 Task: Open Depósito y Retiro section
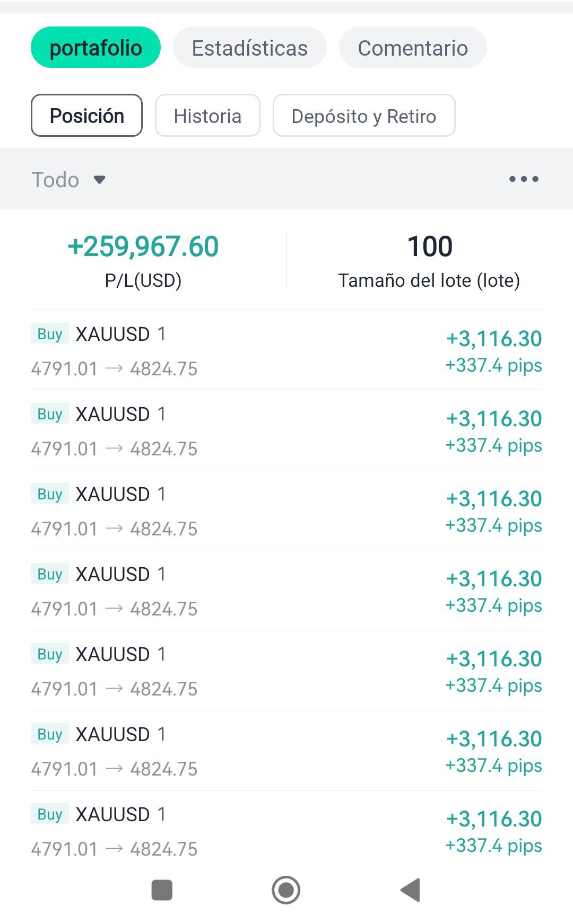click(x=363, y=116)
